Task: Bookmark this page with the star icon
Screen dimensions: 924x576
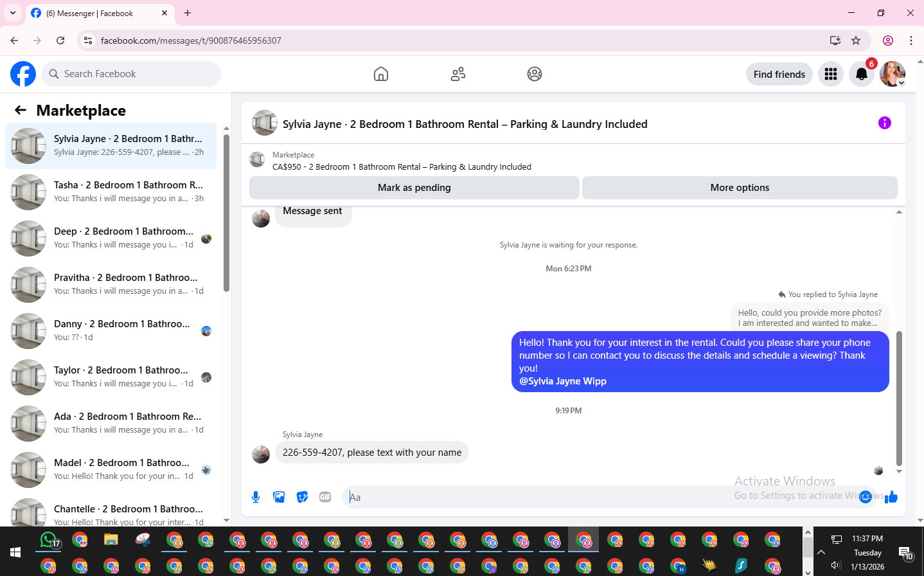Action: click(856, 40)
